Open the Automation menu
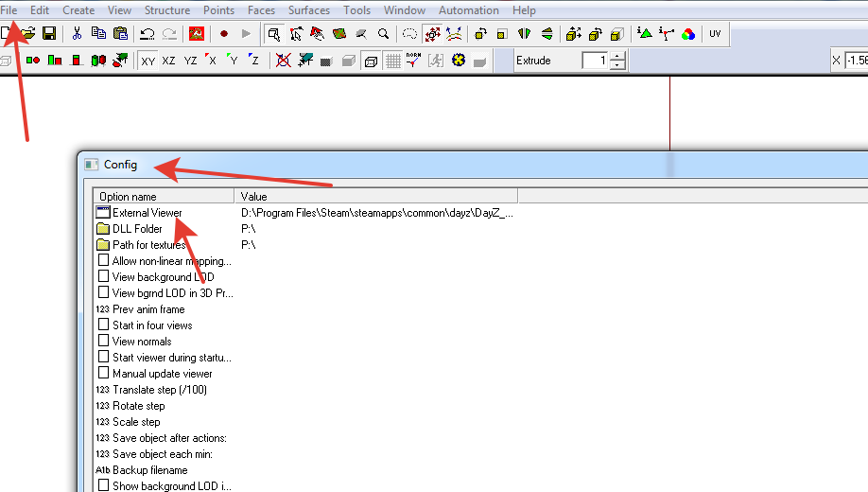Viewport: 868px width, 492px height. coord(469,10)
